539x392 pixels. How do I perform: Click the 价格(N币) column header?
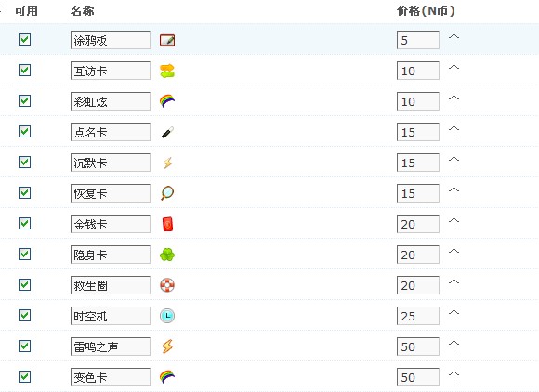[426, 11]
